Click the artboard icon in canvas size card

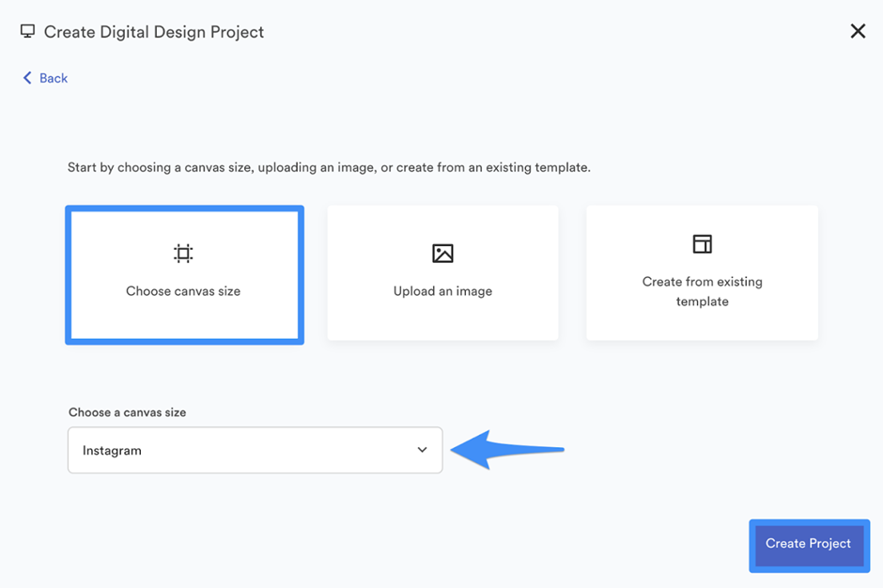pos(183,254)
